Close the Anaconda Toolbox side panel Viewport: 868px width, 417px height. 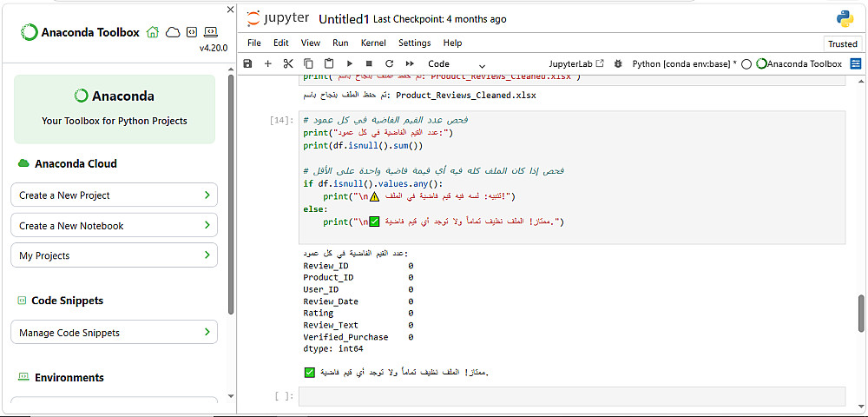point(231,10)
